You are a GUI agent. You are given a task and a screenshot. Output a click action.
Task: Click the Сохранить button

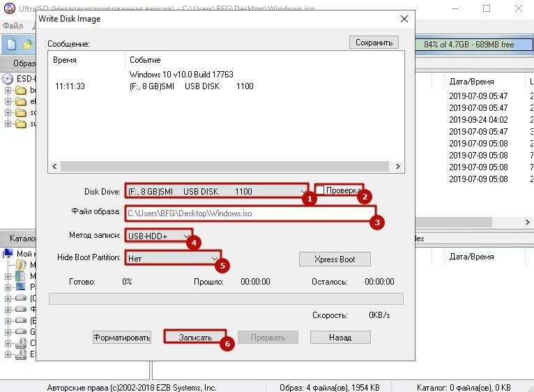(374, 43)
